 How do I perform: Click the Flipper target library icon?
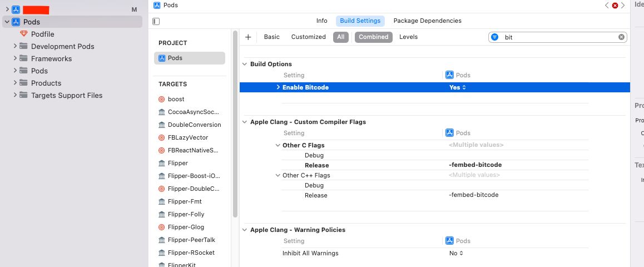click(x=162, y=163)
